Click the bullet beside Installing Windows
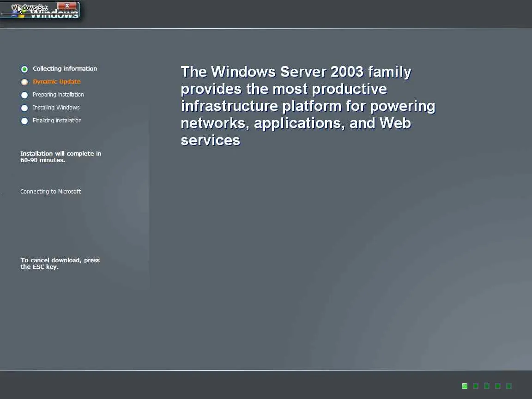 pyautogui.click(x=24, y=108)
